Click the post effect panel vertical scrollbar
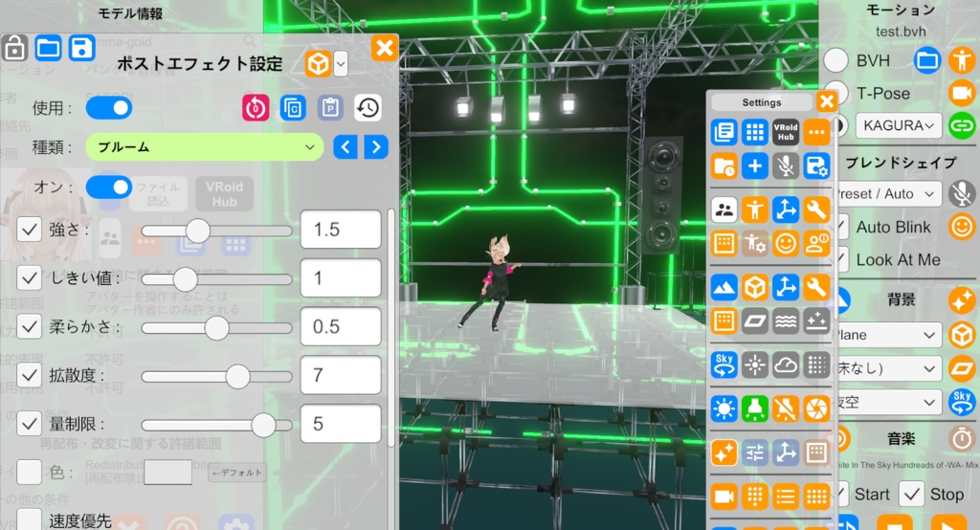This screenshot has height=530, width=980. 391,328
